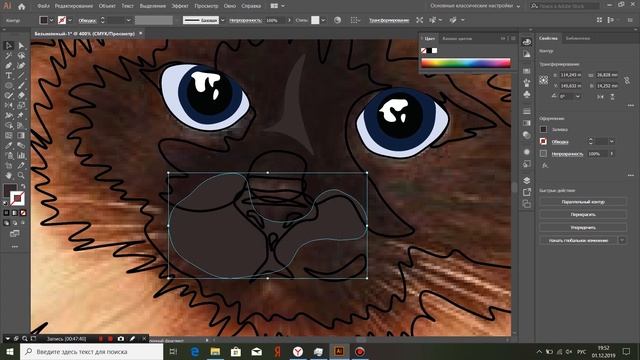
Task: Select the Puppet Warp pin tool
Action: coord(21,116)
